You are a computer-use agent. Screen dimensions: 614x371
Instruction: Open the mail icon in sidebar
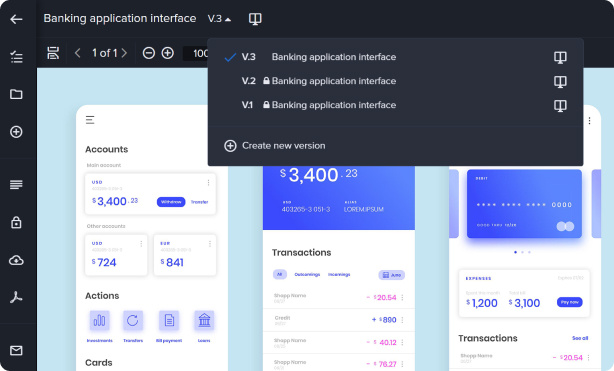[16, 350]
